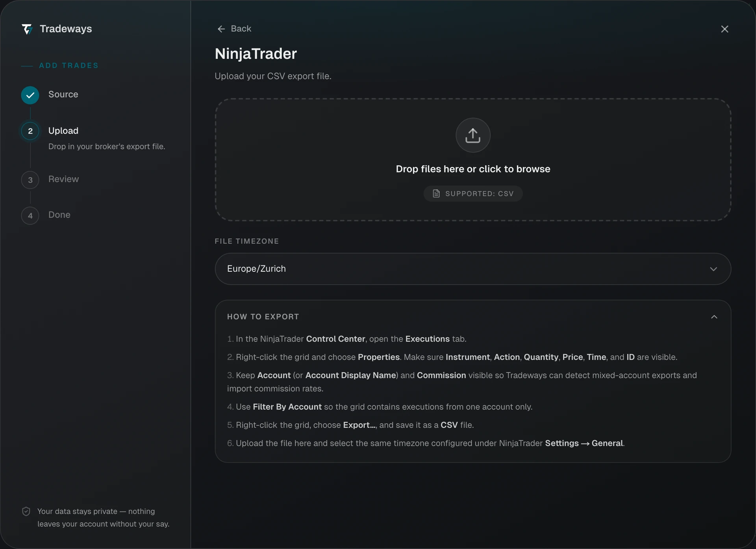Click the 'ADD TRADES' sidebar label
The height and width of the screenshot is (549, 756).
[69, 65]
